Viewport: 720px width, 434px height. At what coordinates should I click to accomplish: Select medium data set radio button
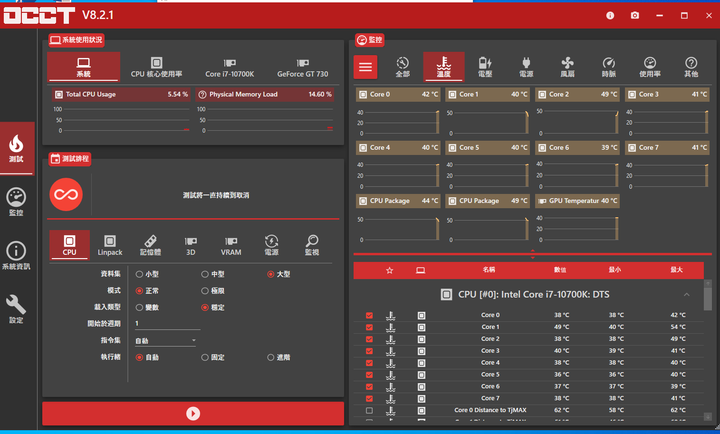click(205, 274)
